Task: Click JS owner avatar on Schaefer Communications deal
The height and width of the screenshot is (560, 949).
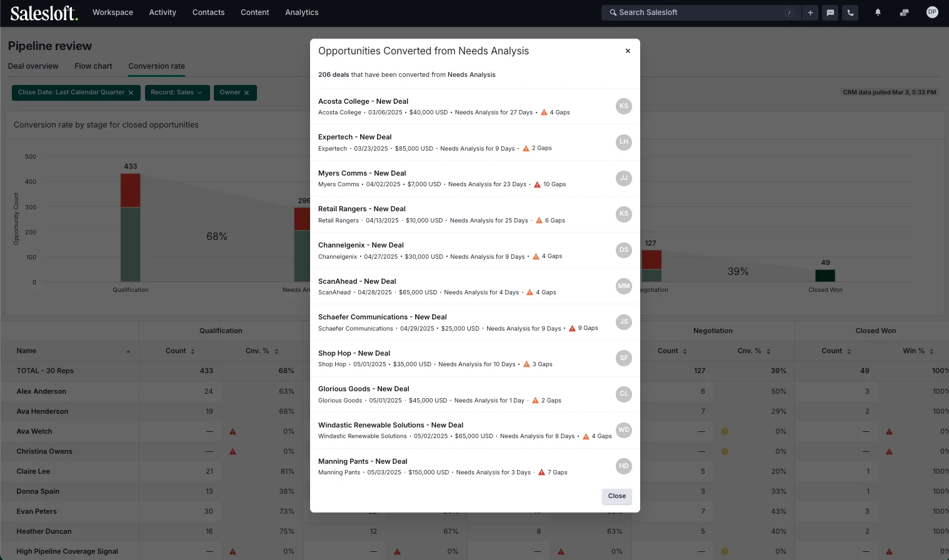Action: tap(624, 322)
